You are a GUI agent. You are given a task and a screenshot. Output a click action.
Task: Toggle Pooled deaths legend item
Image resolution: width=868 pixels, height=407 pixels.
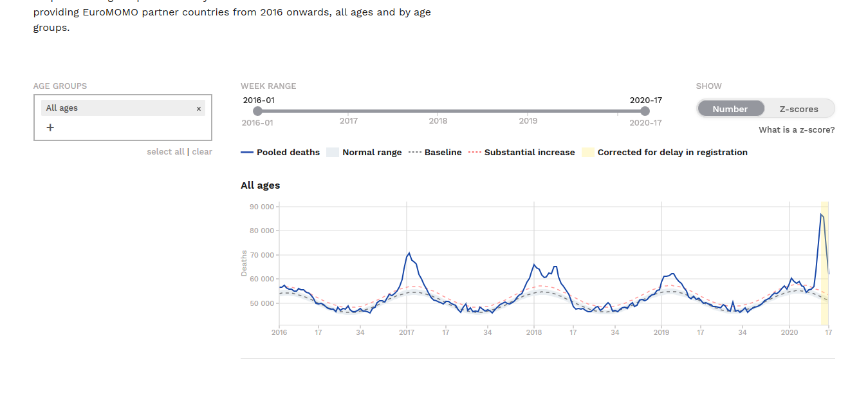(x=281, y=153)
